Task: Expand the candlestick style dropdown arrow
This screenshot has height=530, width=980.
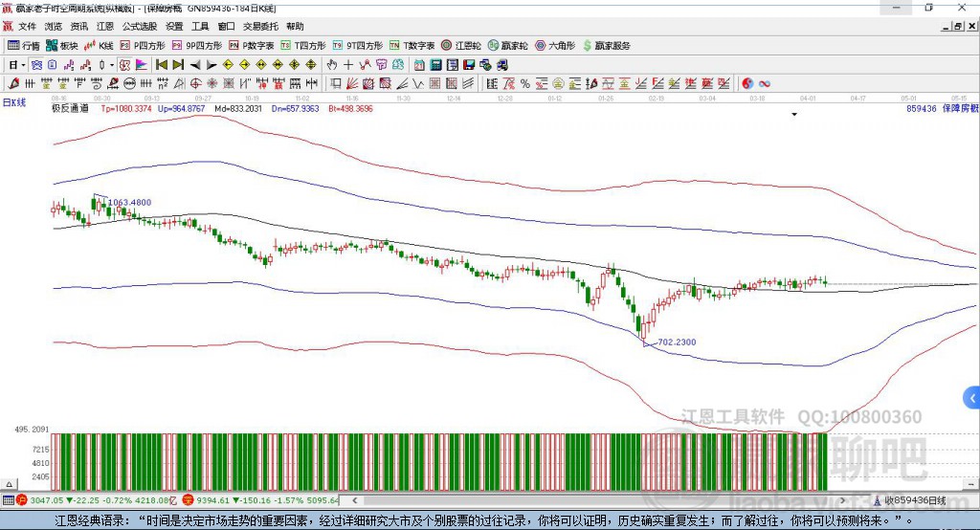Action: tap(112, 65)
